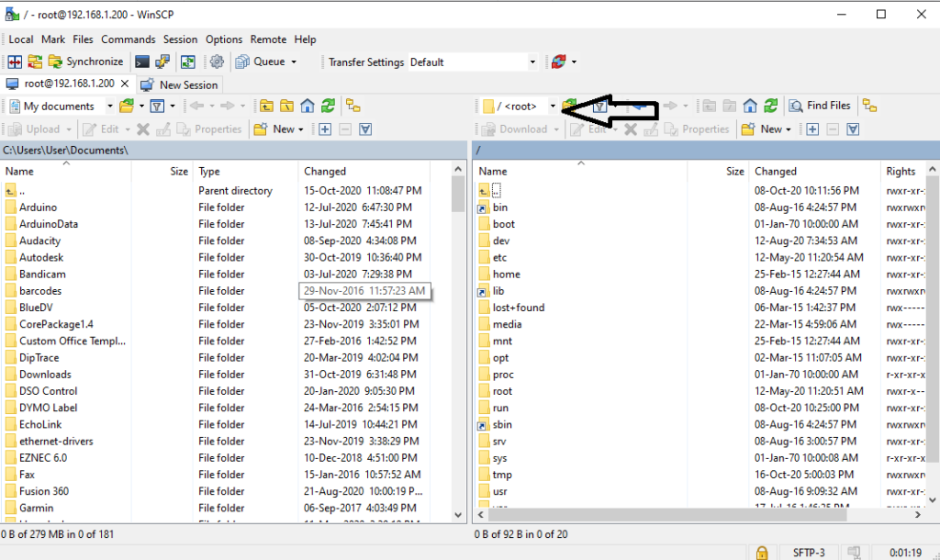This screenshot has height=560, width=940.
Task: Refresh the local panel file list
Action: pyautogui.click(x=328, y=106)
